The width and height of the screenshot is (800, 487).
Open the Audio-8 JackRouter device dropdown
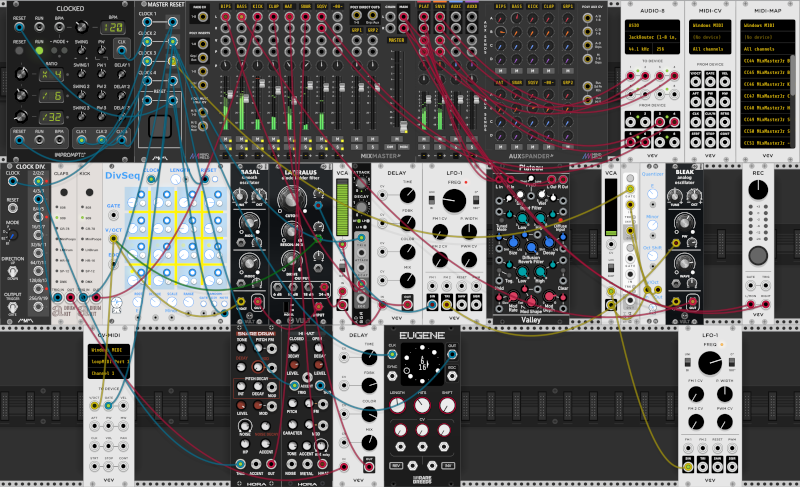(x=653, y=37)
